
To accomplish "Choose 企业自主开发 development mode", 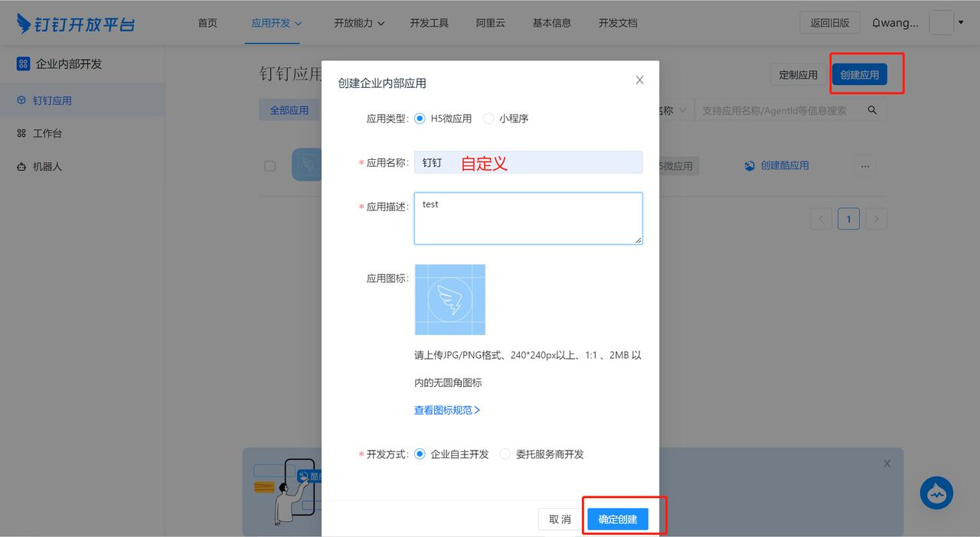I will pyautogui.click(x=420, y=454).
